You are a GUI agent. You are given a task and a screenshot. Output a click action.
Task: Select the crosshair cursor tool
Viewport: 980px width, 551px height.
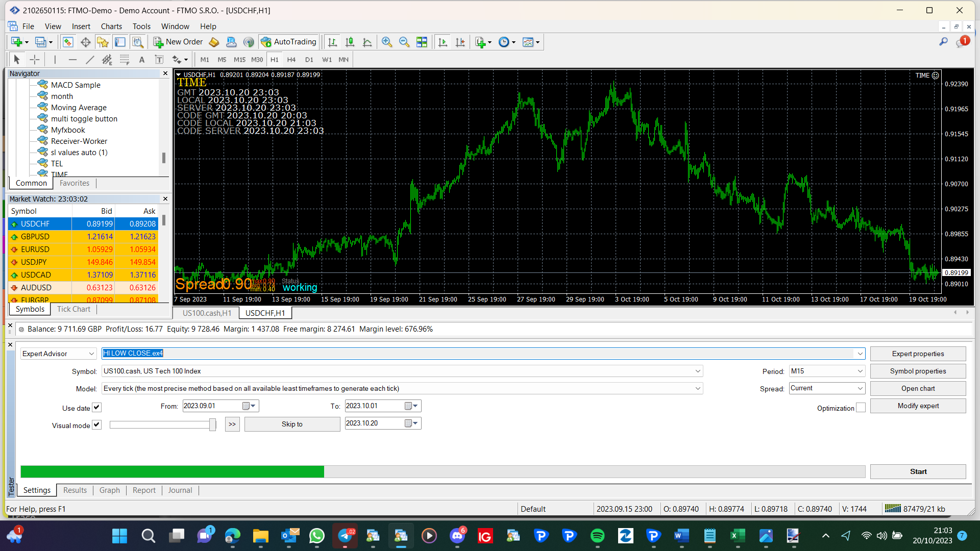tap(34, 60)
